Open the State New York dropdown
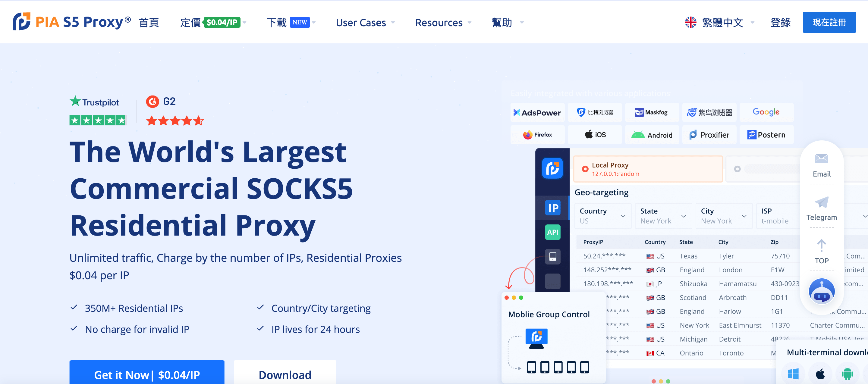Screen dimensions: 868x385 point(663,216)
